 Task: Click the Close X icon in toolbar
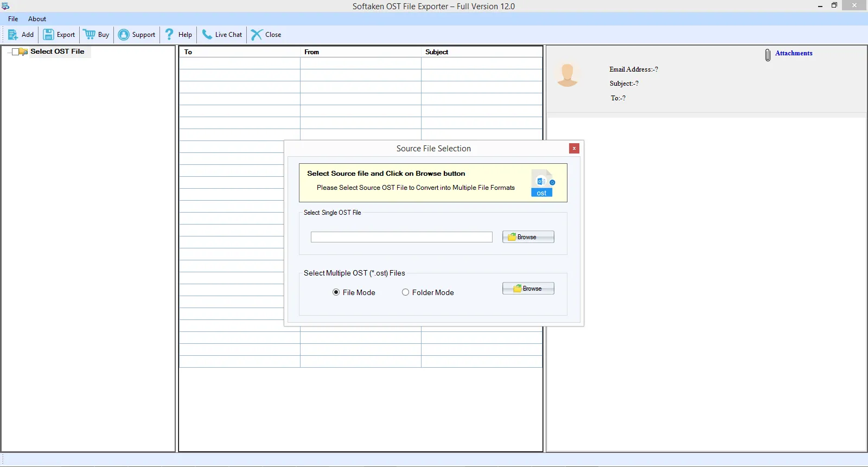(x=257, y=35)
